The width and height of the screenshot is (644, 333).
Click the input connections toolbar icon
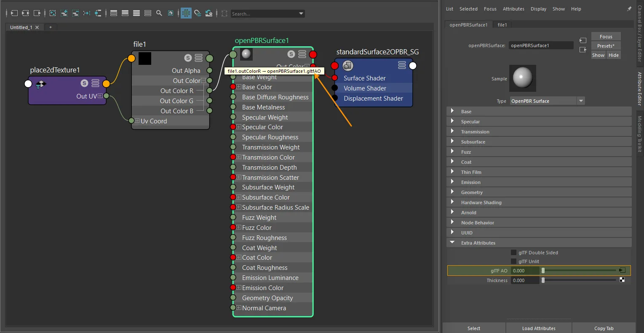pyautogui.click(x=14, y=13)
